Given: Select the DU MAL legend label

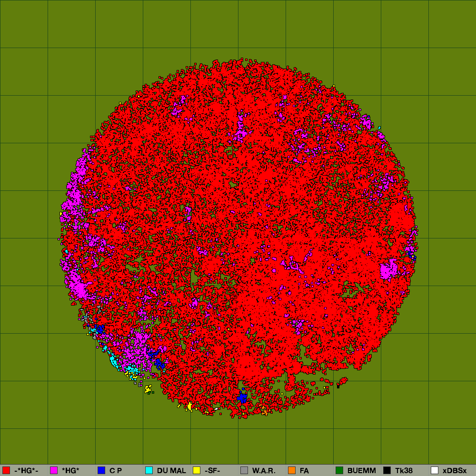Looking at the screenshot, I should [171, 471].
